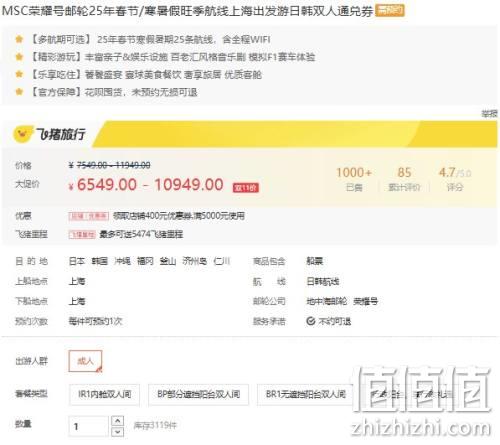Click 船票 under 商品包含

pyautogui.click(x=315, y=261)
